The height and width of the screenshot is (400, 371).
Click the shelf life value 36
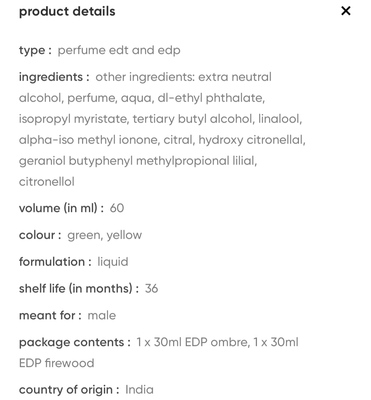151,288
